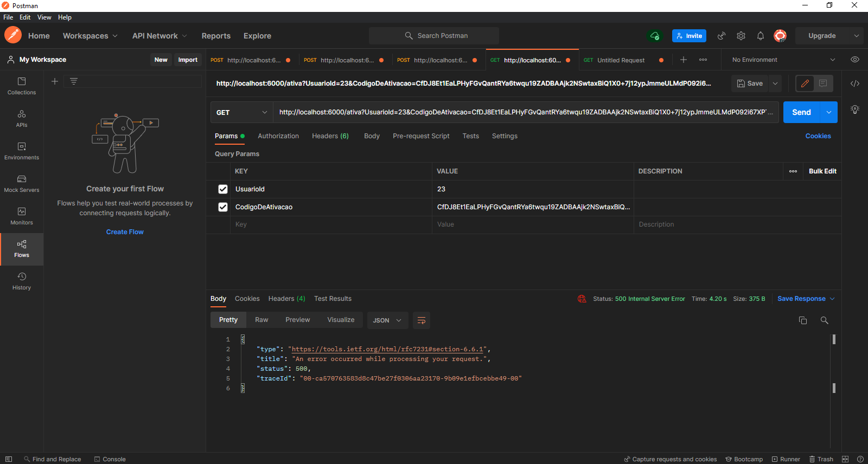Click the environment quick look eye icon

[x=855, y=60]
